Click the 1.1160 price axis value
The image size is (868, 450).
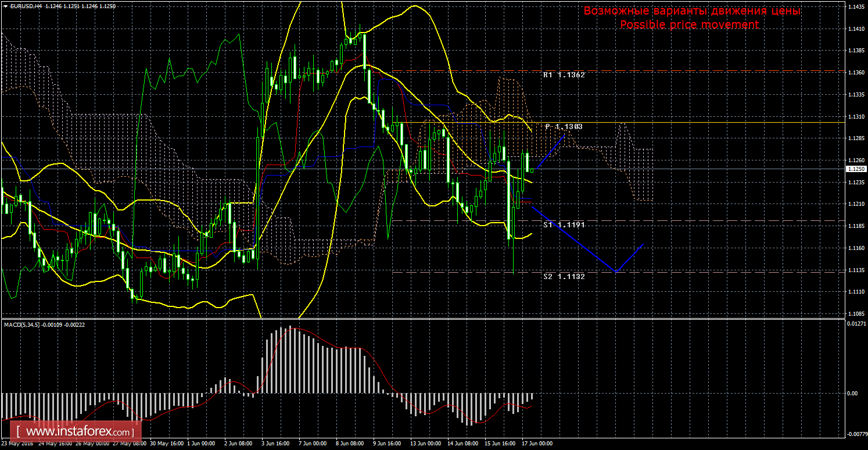tap(855, 248)
